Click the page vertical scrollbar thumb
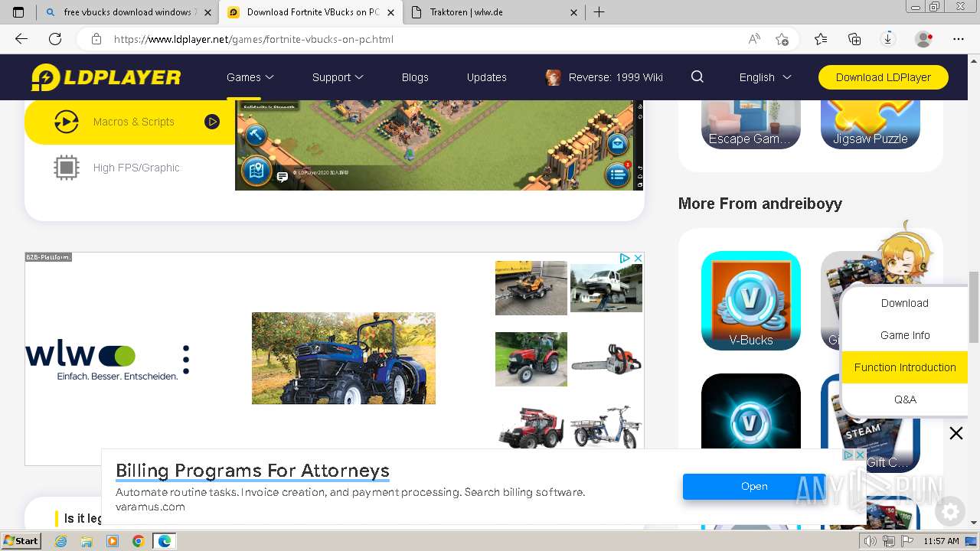The width and height of the screenshot is (980, 551). 974,306
